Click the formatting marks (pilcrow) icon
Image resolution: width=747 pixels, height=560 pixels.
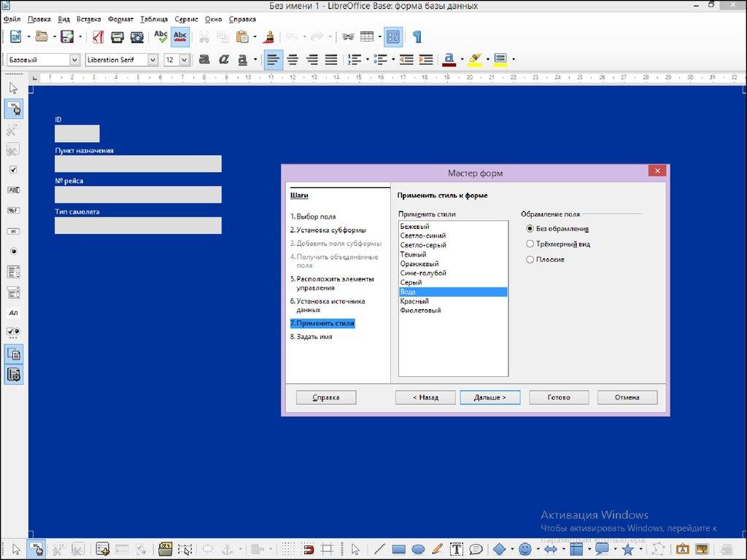pos(417,36)
